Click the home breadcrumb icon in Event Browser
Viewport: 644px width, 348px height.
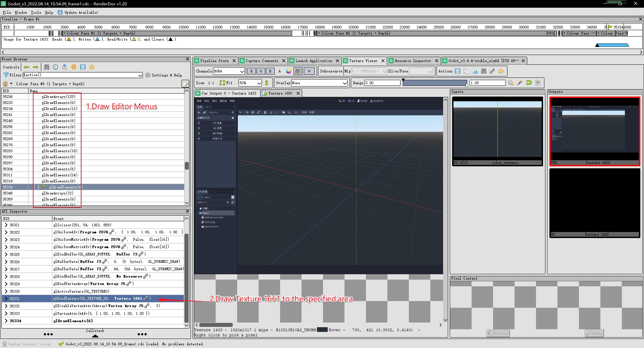point(5,84)
